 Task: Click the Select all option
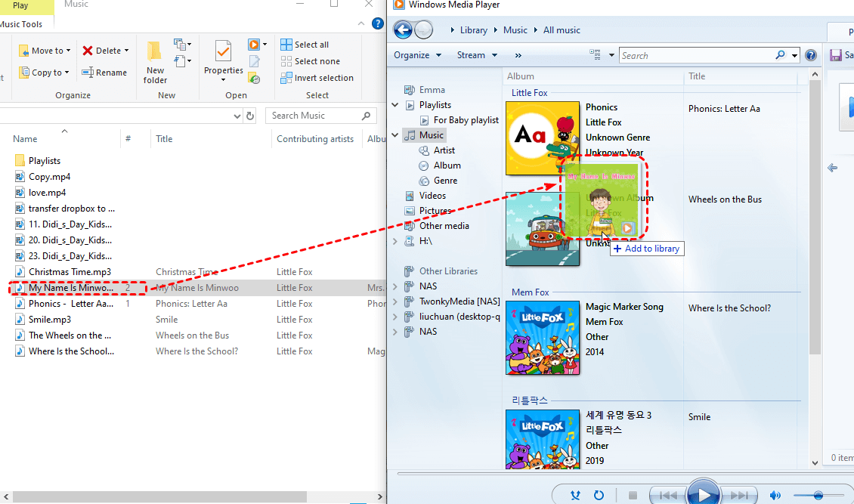[305, 45]
